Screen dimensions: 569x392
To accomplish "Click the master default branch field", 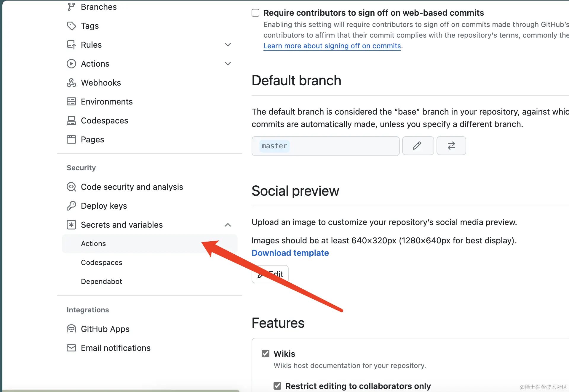I will (325, 146).
